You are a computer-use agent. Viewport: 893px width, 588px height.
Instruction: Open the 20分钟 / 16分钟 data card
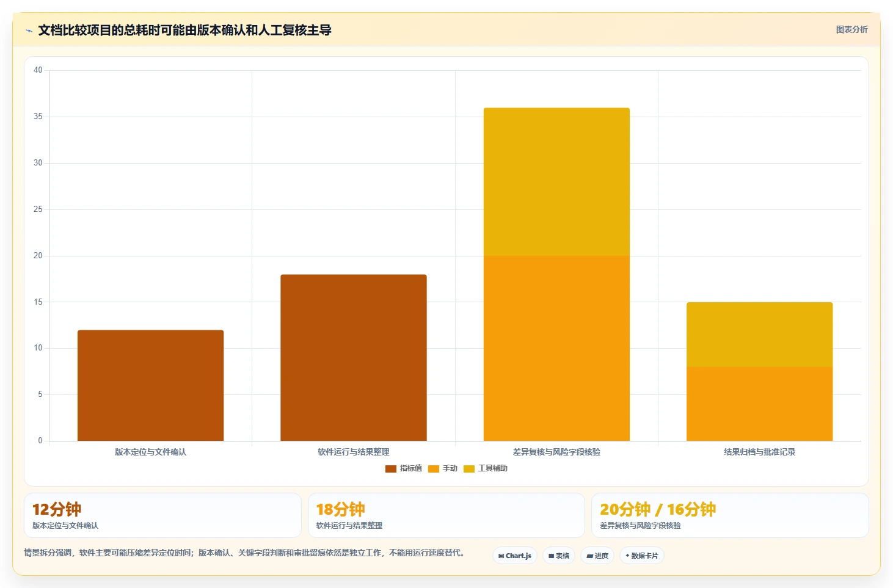click(x=730, y=515)
